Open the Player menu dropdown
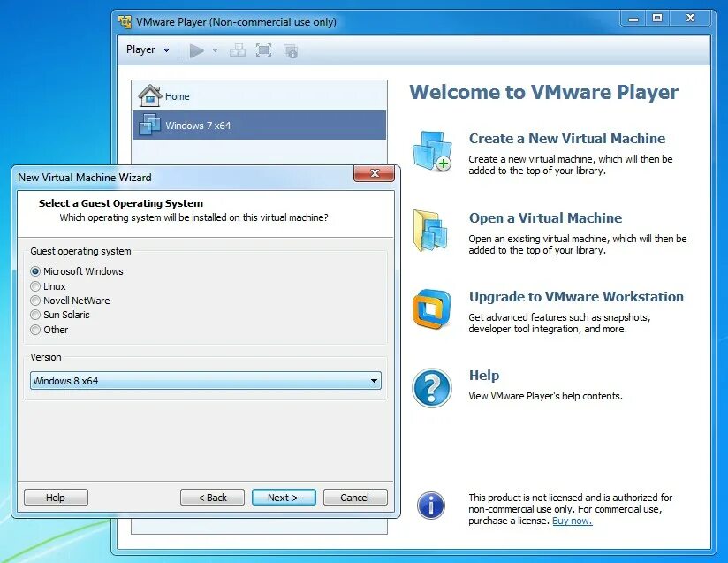Screen dimensions: 728x563 click(x=148, y=49)
